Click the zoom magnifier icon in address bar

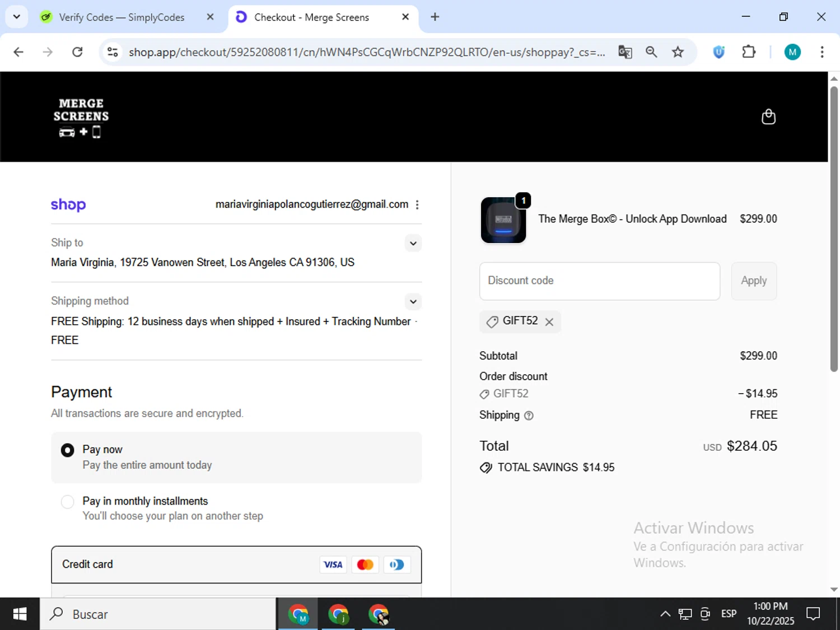coord(651,52)
